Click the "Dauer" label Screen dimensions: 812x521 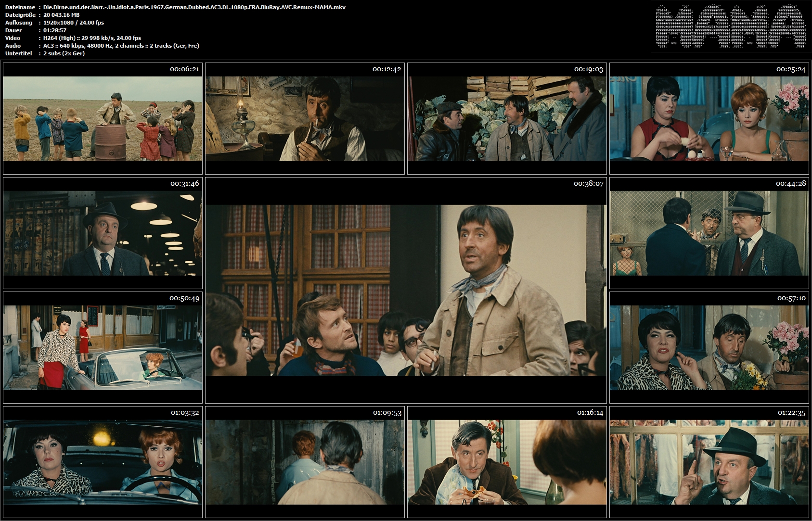(13, 30)
